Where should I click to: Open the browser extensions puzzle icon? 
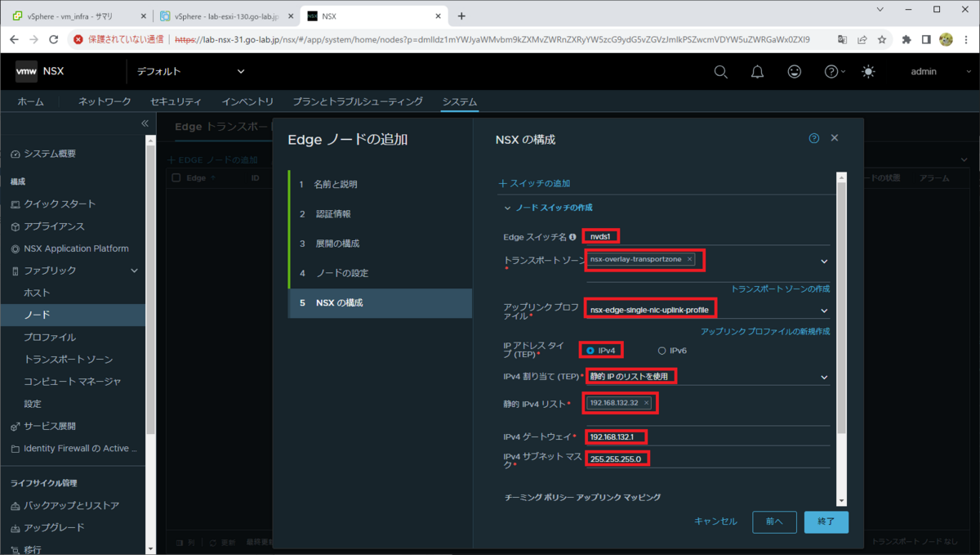(906, 39)
